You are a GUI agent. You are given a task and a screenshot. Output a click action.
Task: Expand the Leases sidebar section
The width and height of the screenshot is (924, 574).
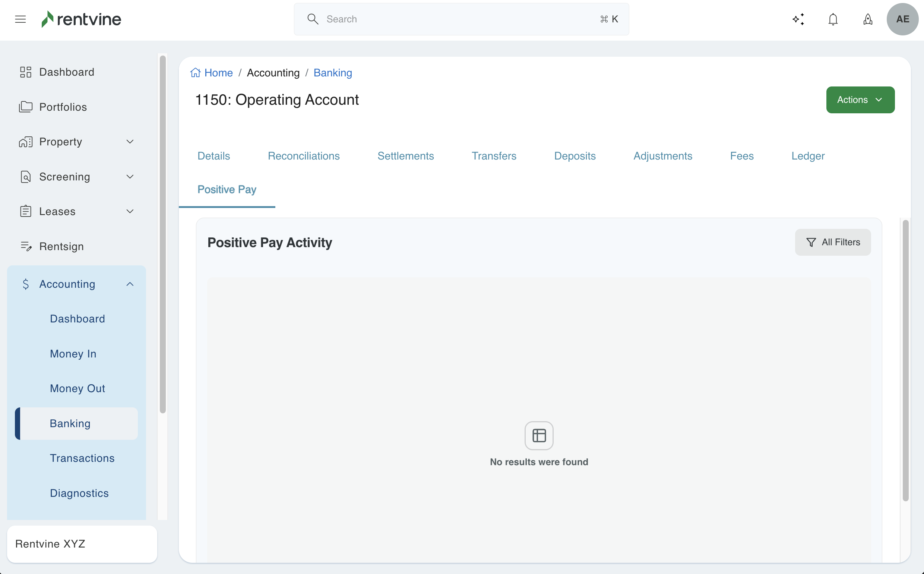[130, 211]
